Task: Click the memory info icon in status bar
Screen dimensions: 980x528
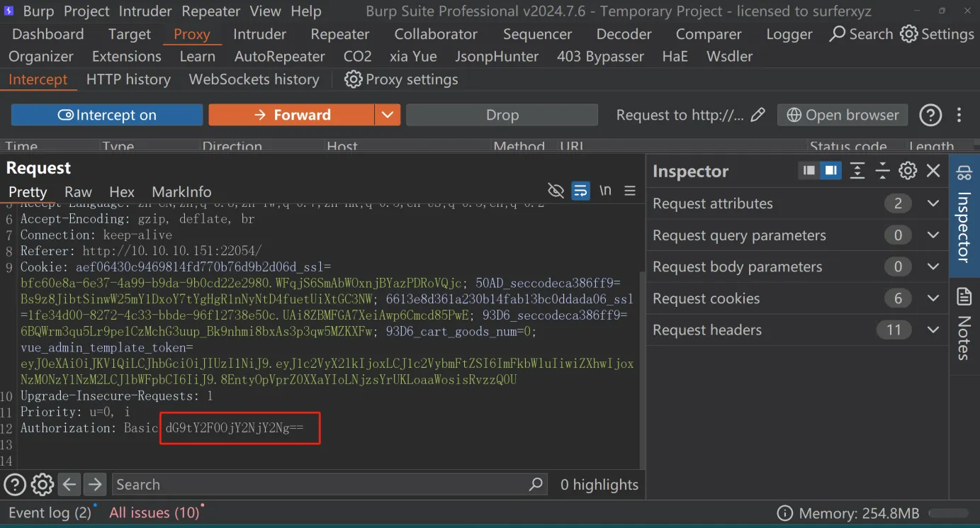Action: click(784, 513)
